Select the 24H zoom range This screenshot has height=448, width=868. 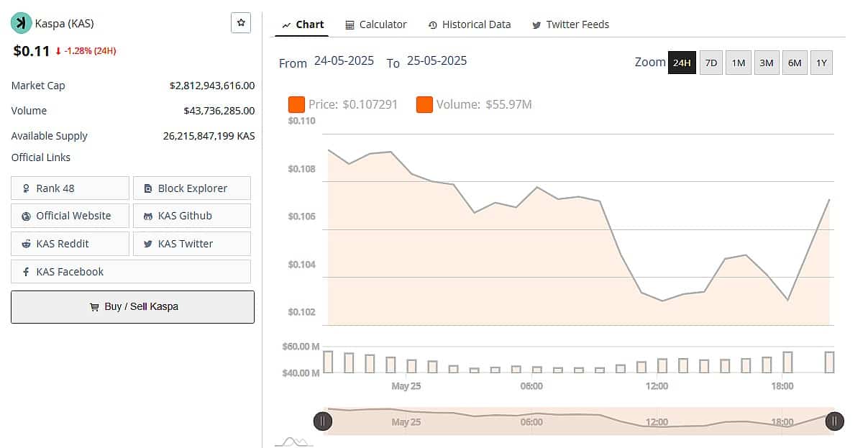pos(682,63)
